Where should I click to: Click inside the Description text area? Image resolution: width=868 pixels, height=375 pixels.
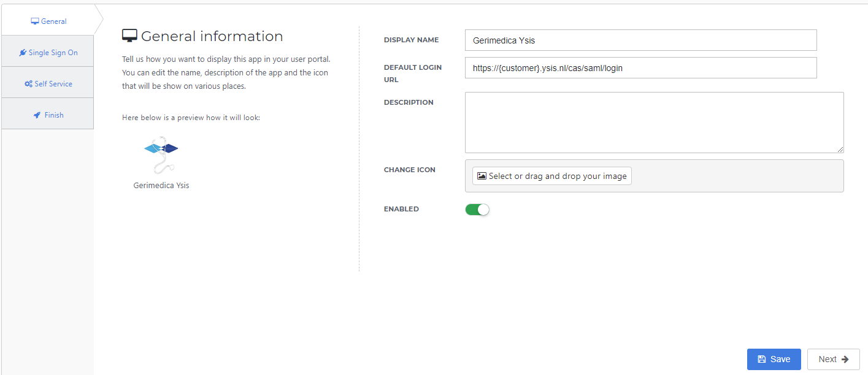click(655, 123)
